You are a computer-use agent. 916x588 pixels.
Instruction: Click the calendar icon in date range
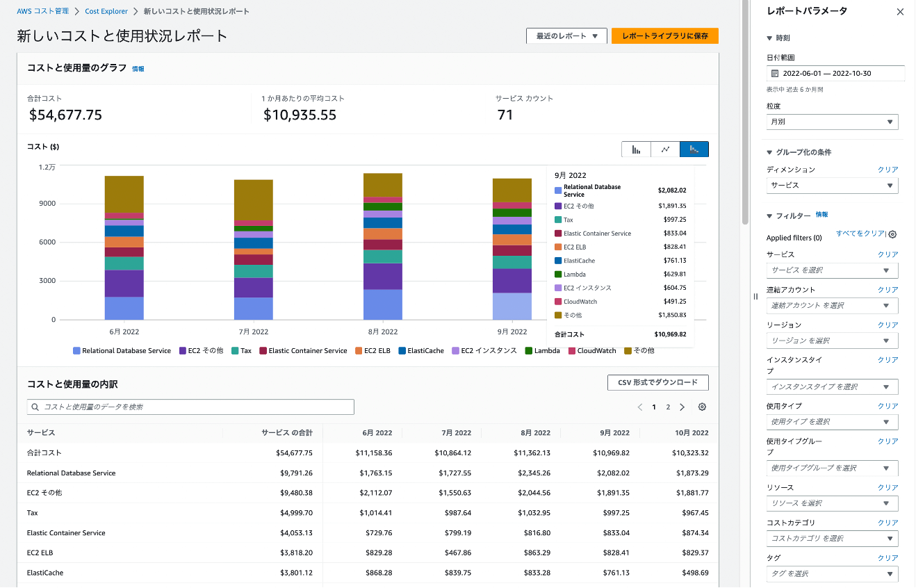click(775, 74)
